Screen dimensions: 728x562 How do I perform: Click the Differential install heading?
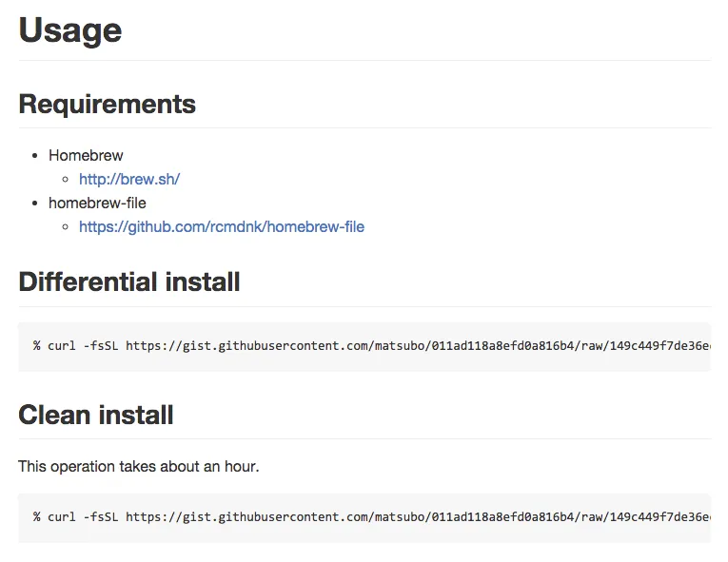pos(129,281)
